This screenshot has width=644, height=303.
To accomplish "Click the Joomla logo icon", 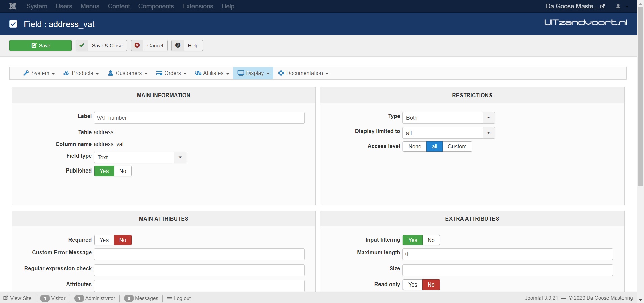I will (x=13, y=6).
